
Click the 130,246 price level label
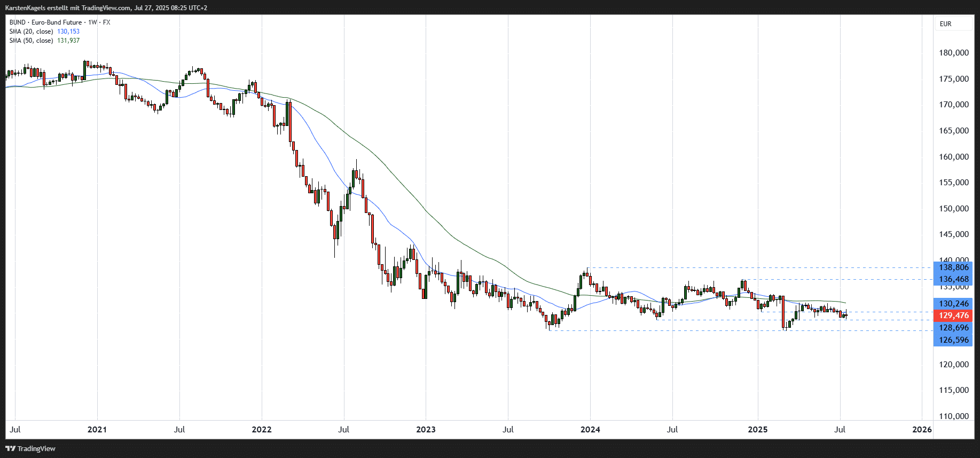[953, 304]
